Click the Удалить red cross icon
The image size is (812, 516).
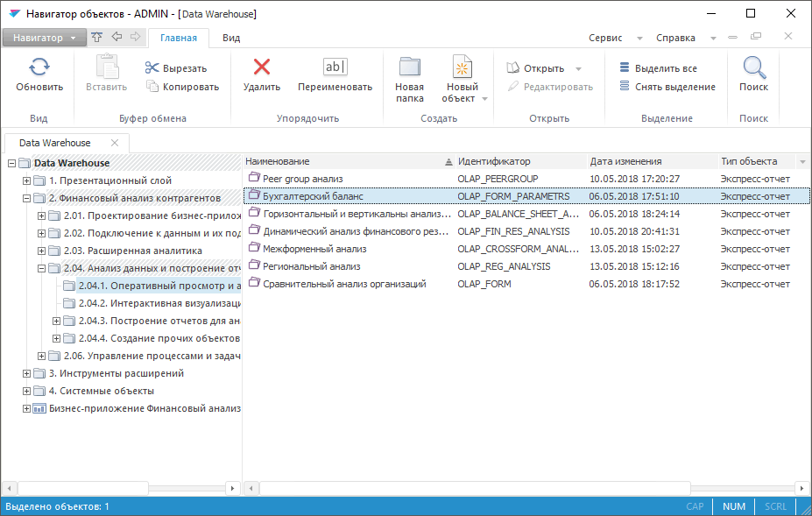coord(261,67)
